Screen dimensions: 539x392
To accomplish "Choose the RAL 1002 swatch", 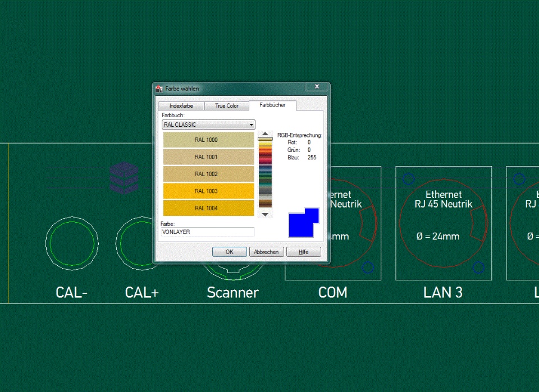I will (208, 174).
